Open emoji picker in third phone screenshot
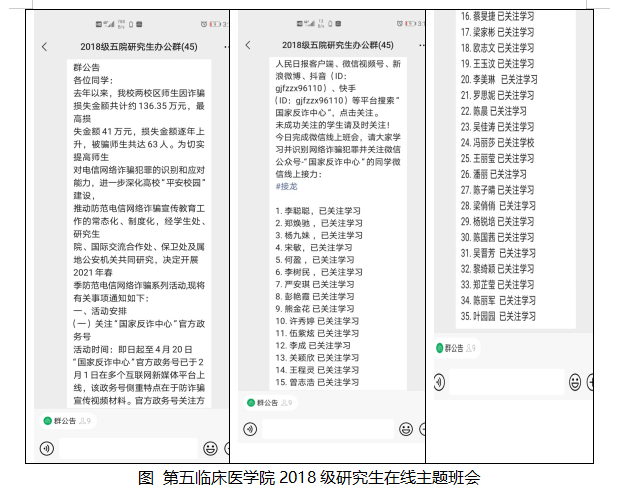The height and width of the screenshot is (494, 623). coord(575,382)
